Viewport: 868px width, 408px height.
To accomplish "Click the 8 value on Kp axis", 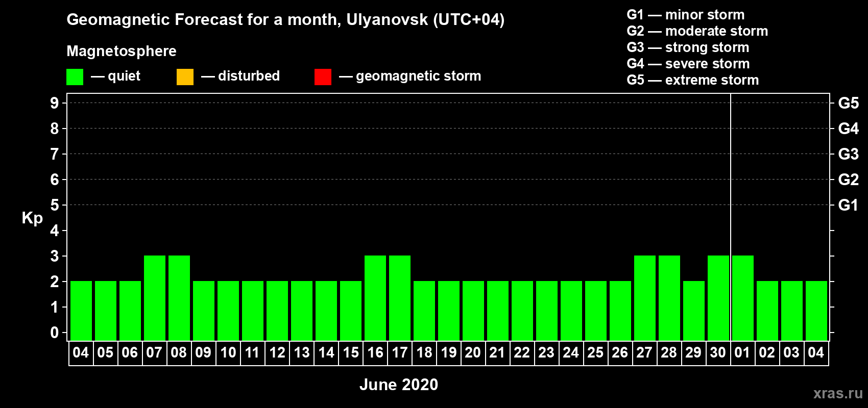I will (55, 129).
